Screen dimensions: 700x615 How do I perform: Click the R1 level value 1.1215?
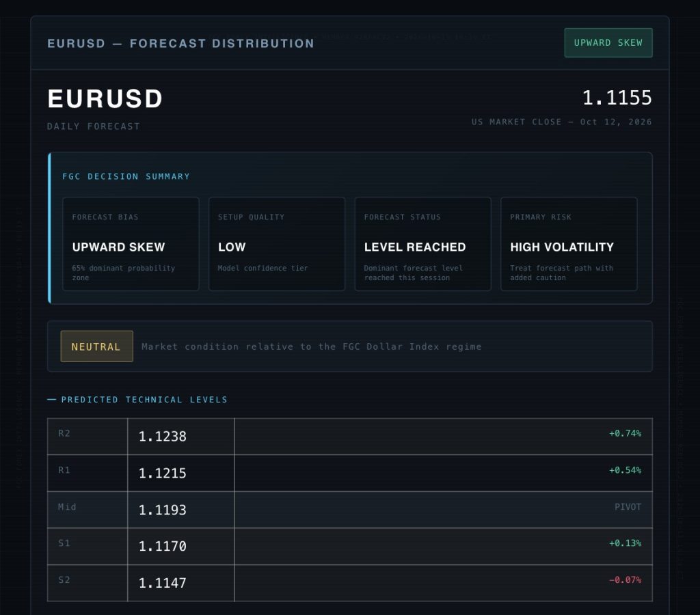click(163, 473)
